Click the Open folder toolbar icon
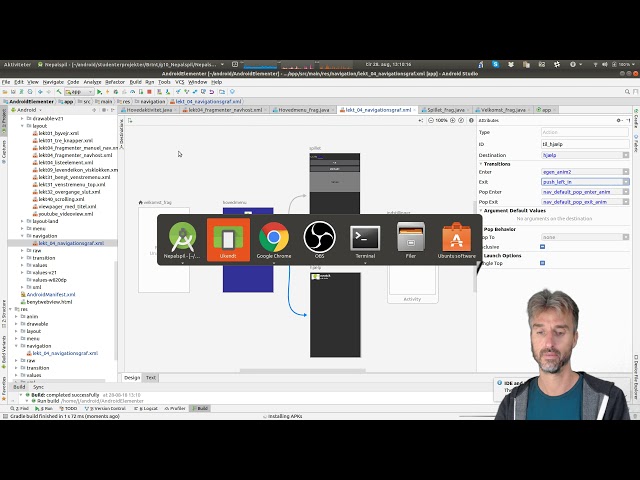640x480 pixels. pos(5,92)
